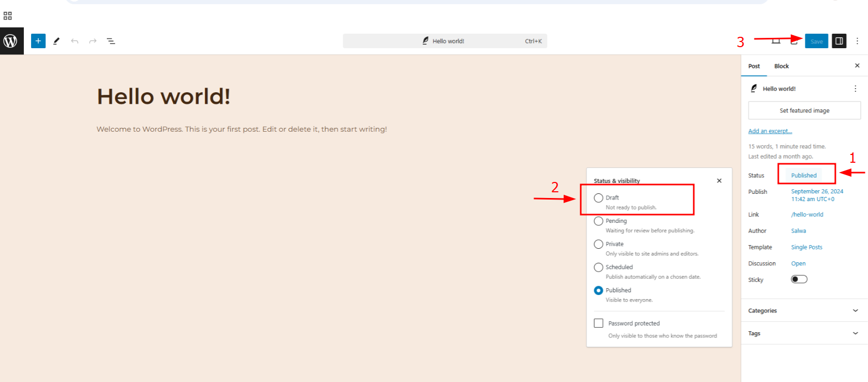Open the block inserter plus button

38,41
